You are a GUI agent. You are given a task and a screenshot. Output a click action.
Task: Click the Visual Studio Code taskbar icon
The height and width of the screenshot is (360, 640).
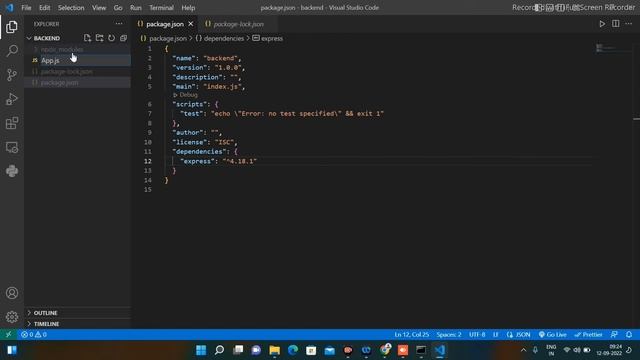[x=439, y=350]
